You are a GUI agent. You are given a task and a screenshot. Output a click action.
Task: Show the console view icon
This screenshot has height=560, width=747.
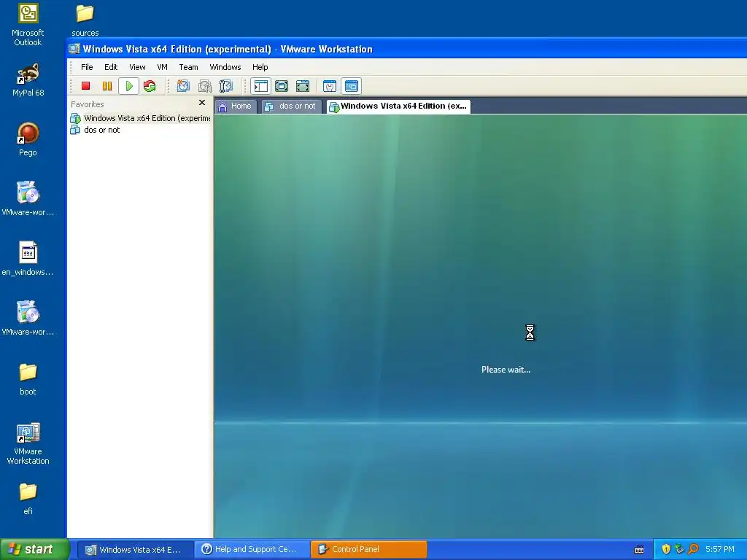[x=351, y=86]
